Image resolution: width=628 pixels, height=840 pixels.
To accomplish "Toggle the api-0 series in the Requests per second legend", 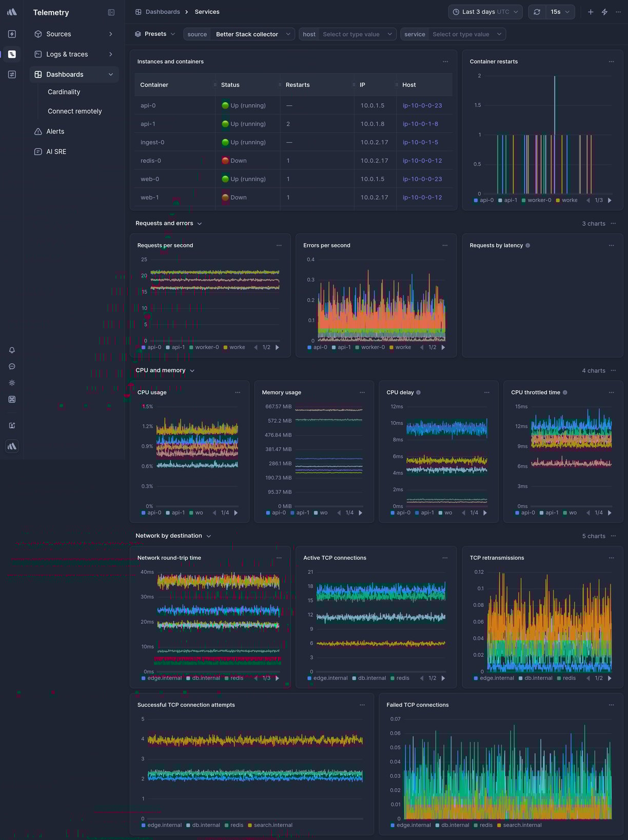I will [x=151, y=347].
